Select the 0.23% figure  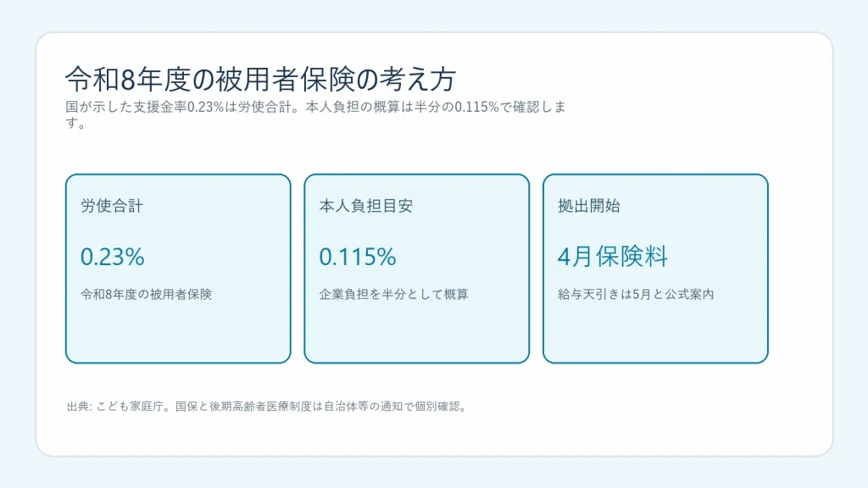click(113, 257)
